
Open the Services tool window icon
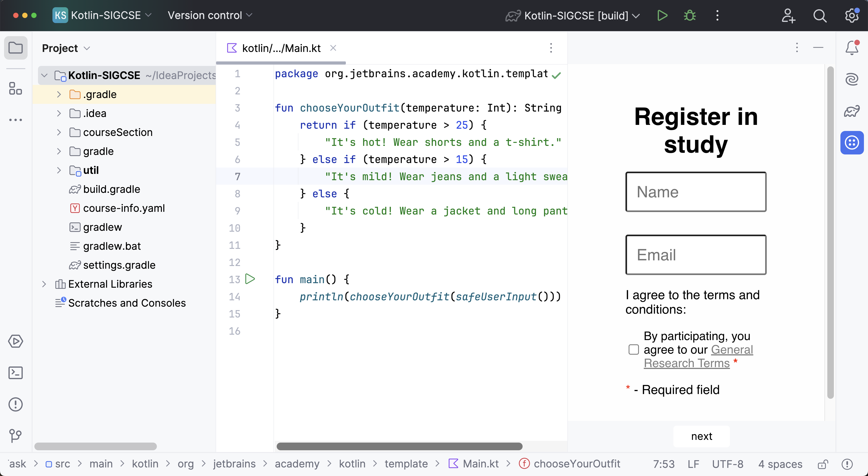click(16, 341)
